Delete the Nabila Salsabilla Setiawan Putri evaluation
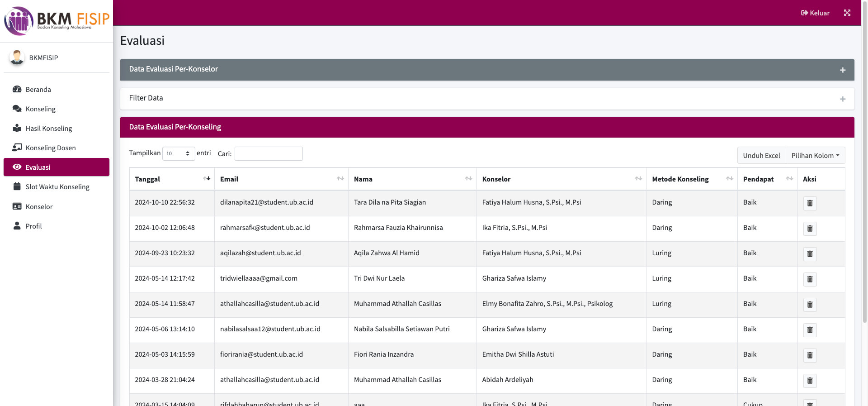This screenshot has height=406, width=868. (810, 330)
